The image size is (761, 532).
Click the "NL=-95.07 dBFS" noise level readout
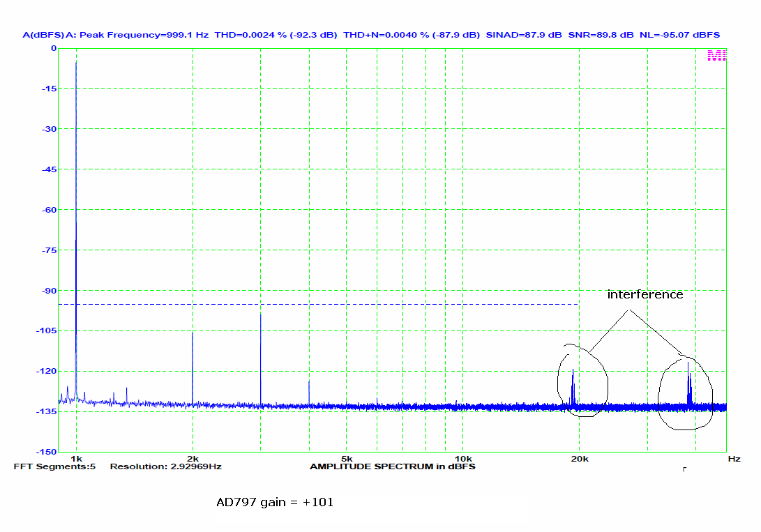[x=679, y=35]
